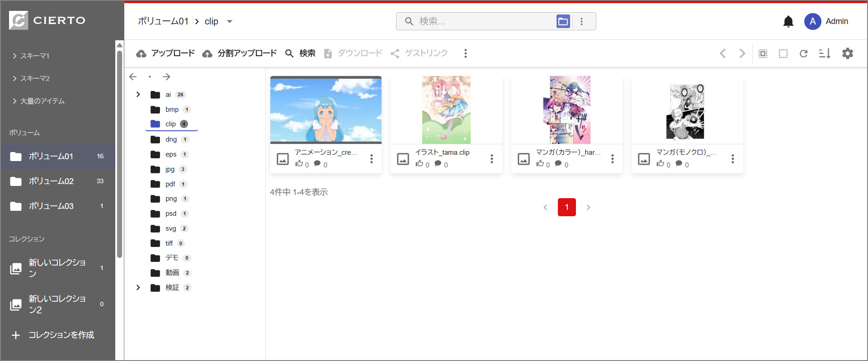Image resolution: width=868 pixels, height=361 pixels.
Task: Open menu for アニメーション_cre file
Action: (371, 159)
